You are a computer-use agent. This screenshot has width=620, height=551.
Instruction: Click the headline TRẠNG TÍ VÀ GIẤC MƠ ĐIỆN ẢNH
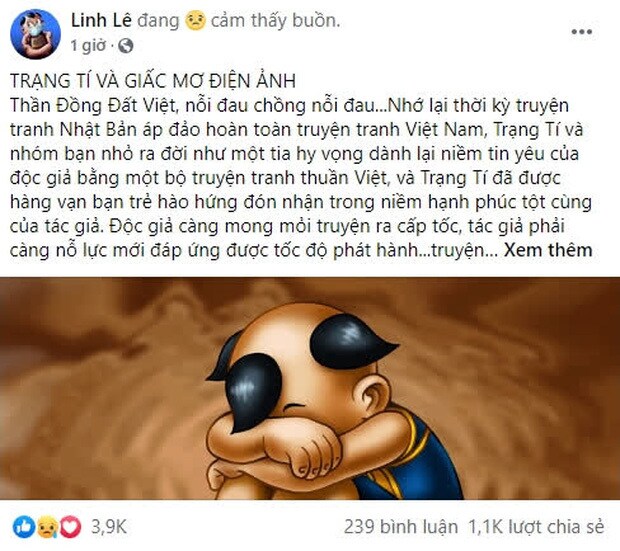pos(153,81)
